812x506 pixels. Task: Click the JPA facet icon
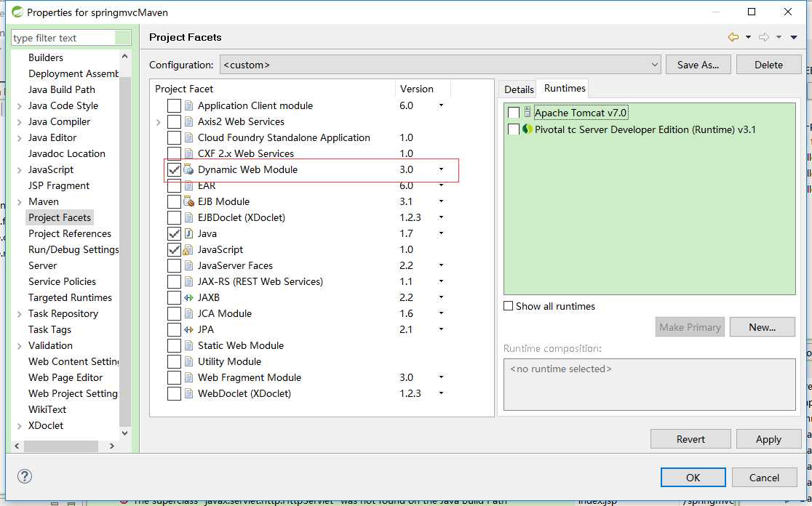[x=188, y=329]
